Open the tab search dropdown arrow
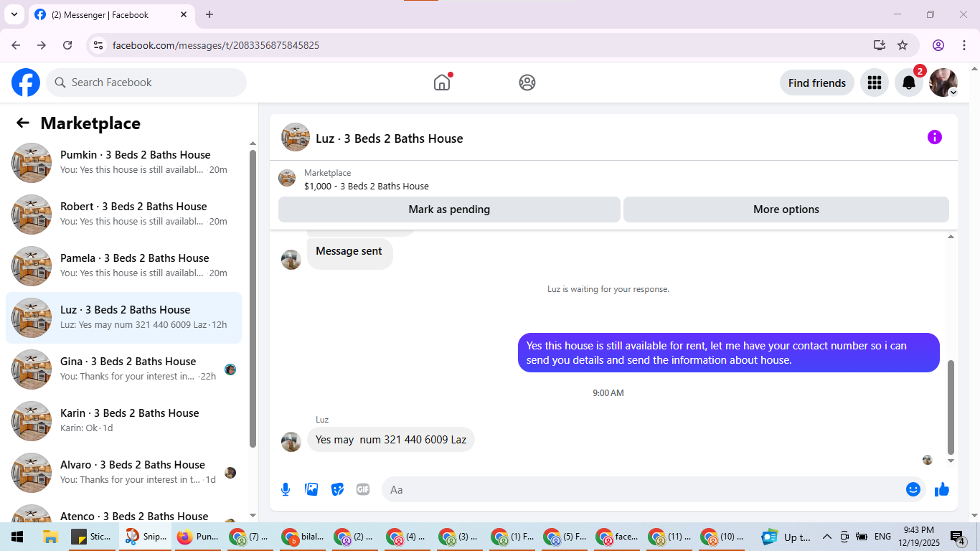This screenshot has width=980, height=551. coord(14,14)
